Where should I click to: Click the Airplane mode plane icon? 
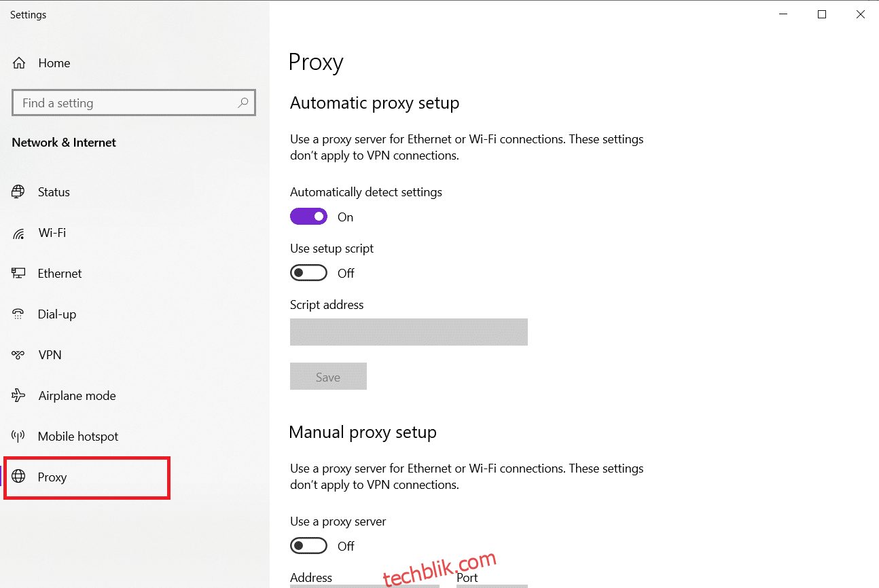[x=18, y=396]
